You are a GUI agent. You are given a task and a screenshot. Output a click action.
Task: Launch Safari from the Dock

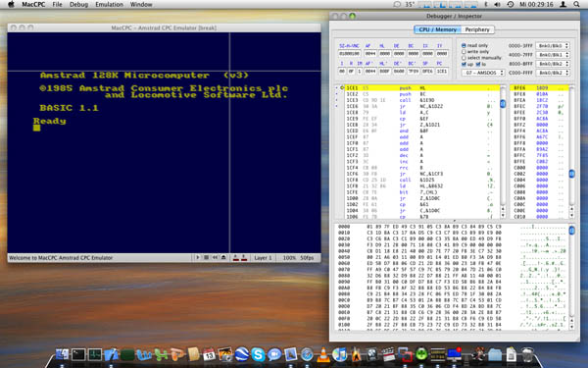307,354
